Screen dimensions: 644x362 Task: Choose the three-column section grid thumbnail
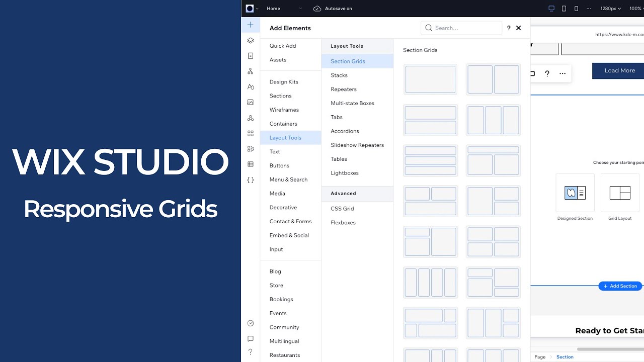[493, 120]
